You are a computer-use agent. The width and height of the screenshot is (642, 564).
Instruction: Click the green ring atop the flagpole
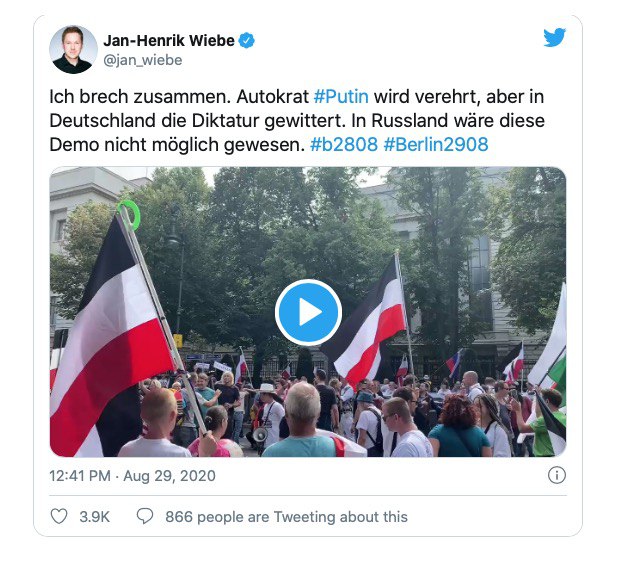[x=129, y=214]
